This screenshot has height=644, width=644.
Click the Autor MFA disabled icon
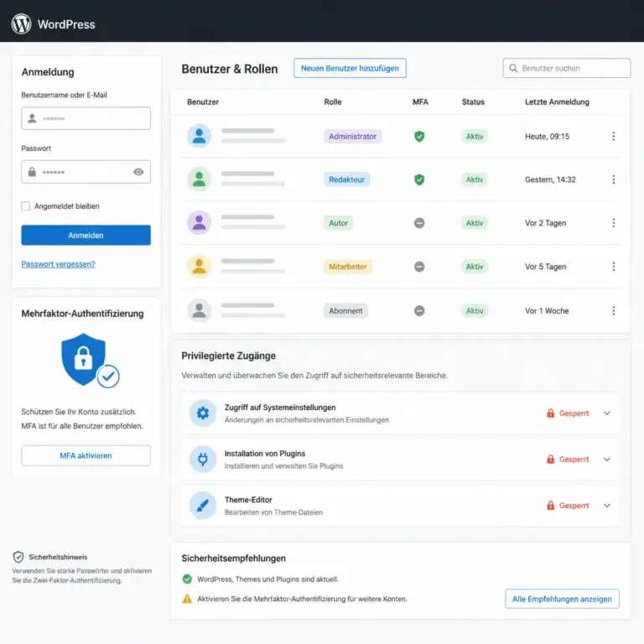point(419,223)
